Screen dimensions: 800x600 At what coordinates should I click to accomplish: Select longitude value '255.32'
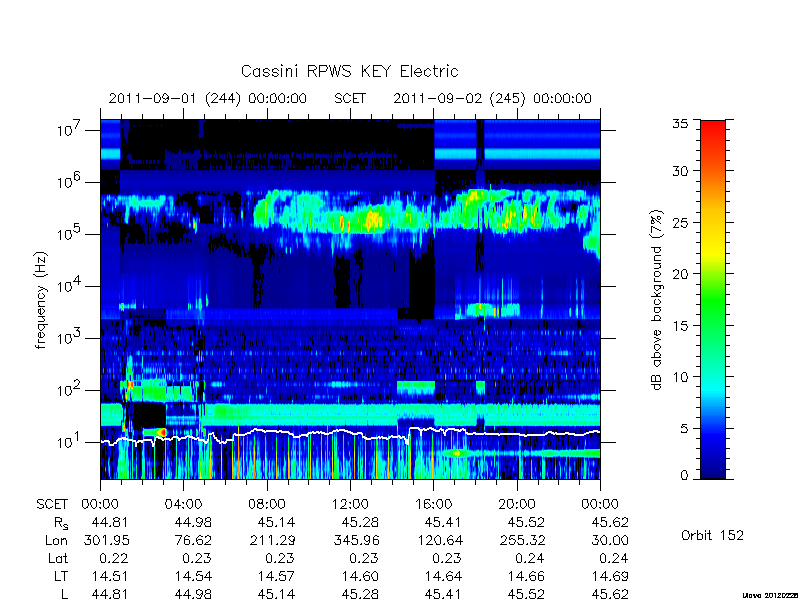coord(522,540)
